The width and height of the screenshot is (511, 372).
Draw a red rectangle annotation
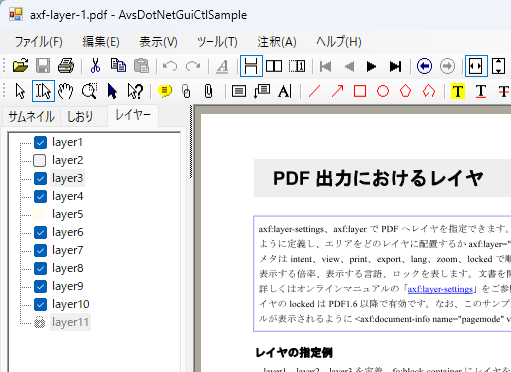(360, 91)
